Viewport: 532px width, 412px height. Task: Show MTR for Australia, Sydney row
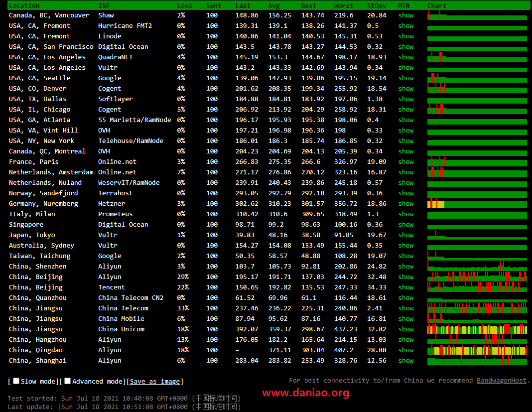[406, 246]
